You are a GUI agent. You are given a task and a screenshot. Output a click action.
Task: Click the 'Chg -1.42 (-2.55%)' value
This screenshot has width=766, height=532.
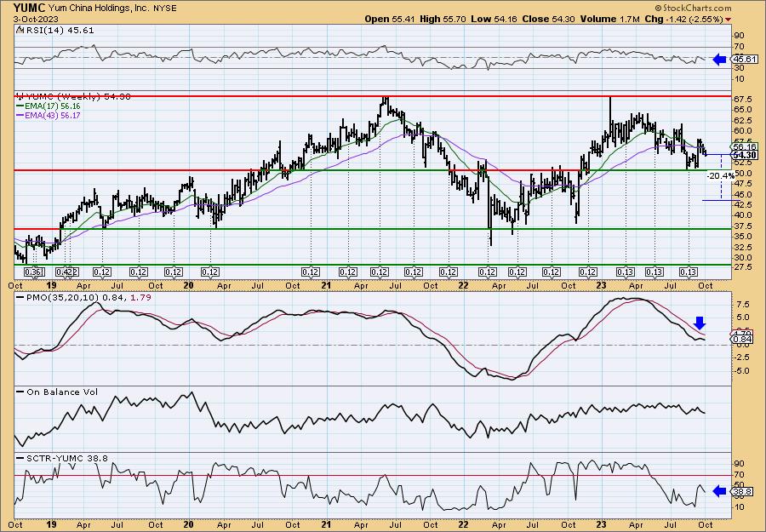pyautogui.click(x=684, y=19)
